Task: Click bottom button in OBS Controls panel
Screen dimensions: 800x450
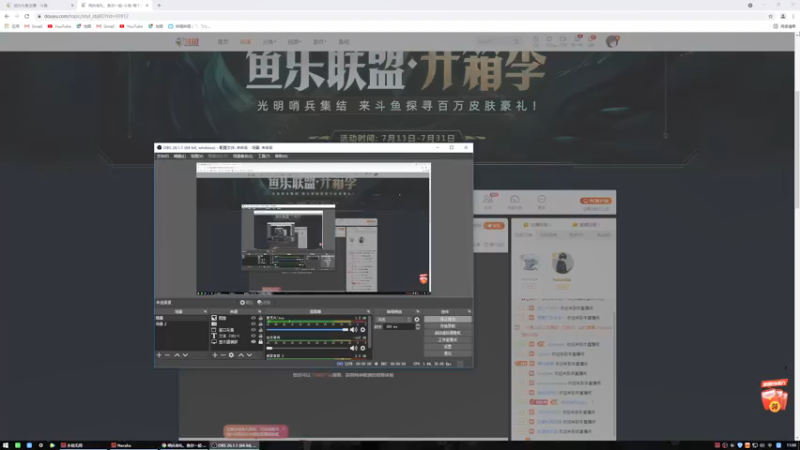Action: [x=447, y=353]
